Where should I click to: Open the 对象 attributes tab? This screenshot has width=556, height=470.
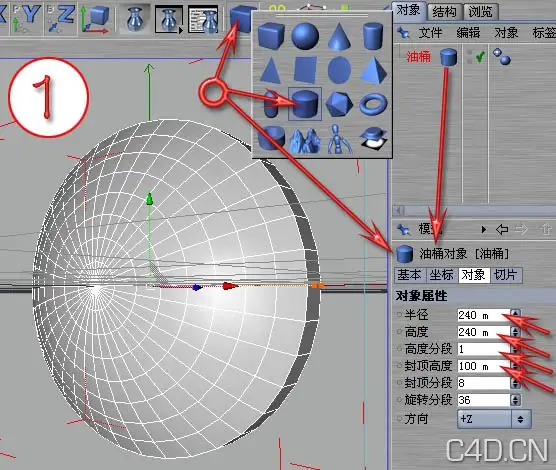pyautogui.click(x=474, y=275)
